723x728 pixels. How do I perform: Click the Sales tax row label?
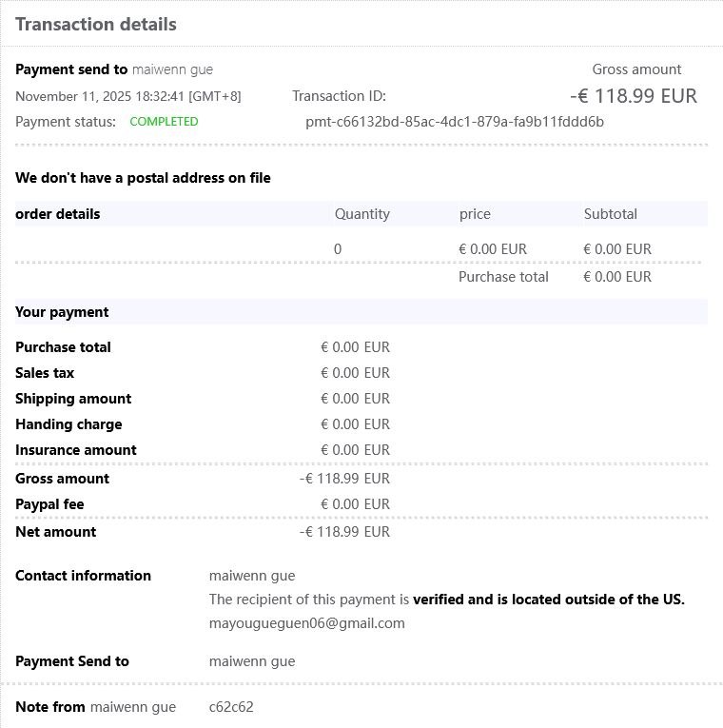point(45,373)
